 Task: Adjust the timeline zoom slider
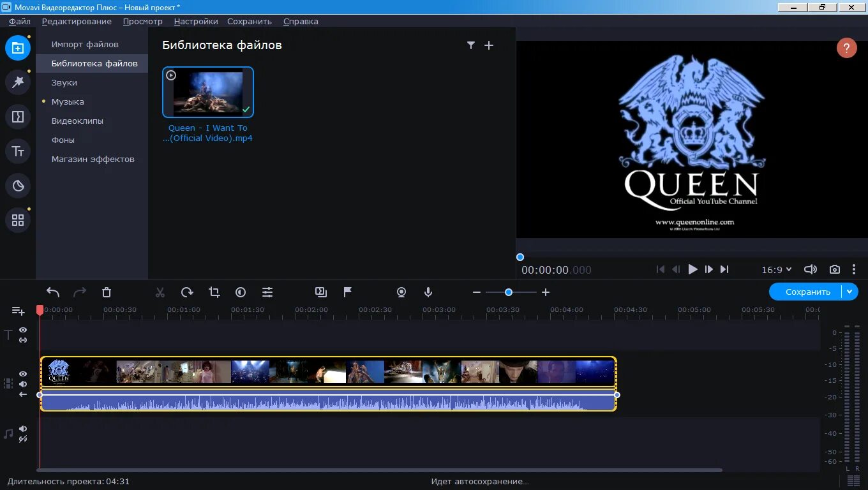(509, 292)
